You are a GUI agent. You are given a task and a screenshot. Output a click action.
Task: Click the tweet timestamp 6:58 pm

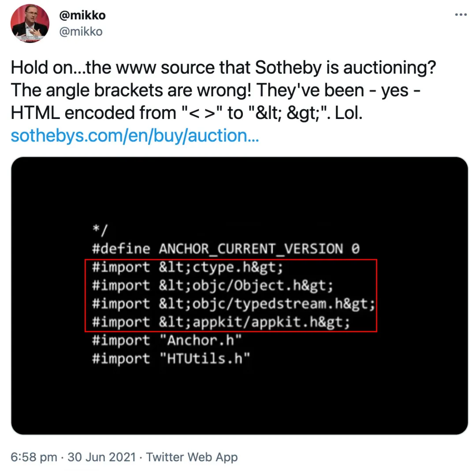coord(33,457)
